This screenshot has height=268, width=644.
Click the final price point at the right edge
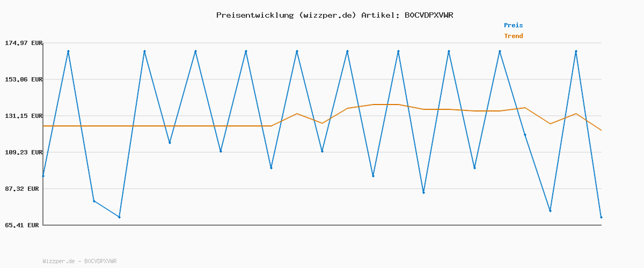(601, 217)
